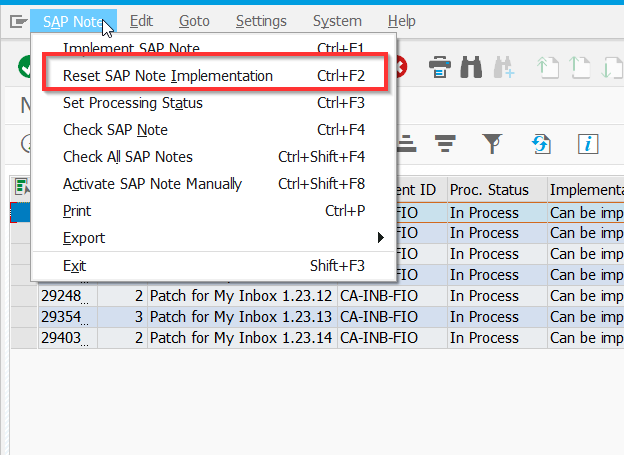This screenshot has width=624, height=455.
Task: Click the Implementa... column header
Action: click(586, 190)
